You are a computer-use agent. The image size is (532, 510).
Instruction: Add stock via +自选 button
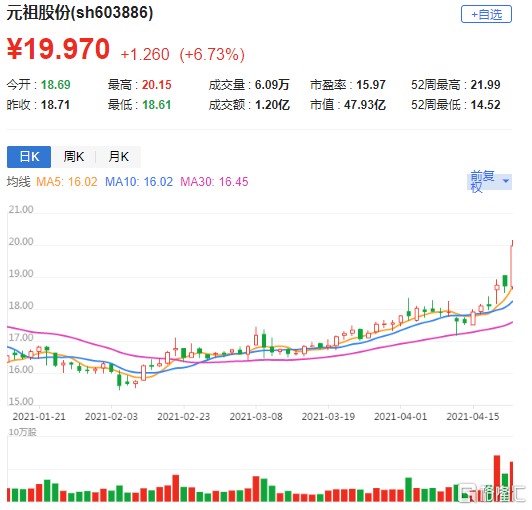click(486, 14)
